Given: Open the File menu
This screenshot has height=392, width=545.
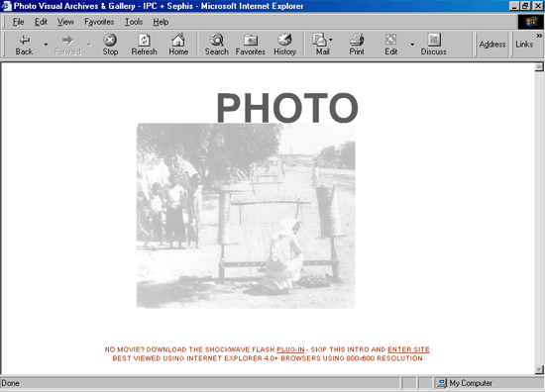Looking at the screenshot, I should point(19,22).
